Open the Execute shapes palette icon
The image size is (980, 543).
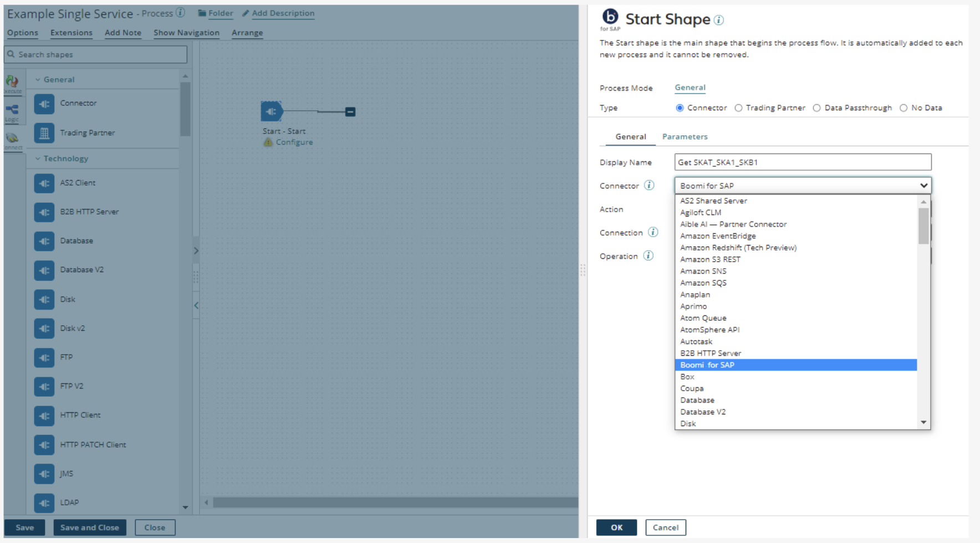12,83
